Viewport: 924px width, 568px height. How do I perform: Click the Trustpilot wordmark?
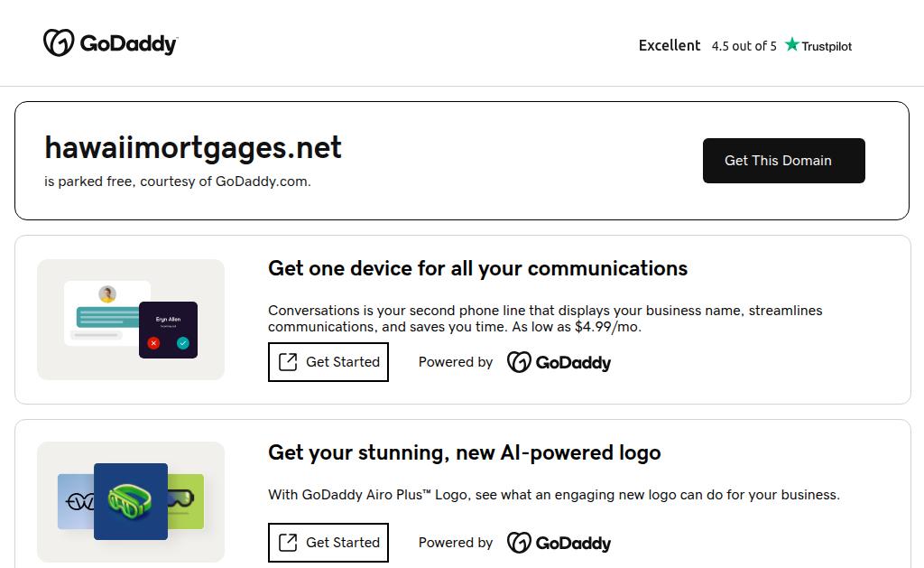coord(827,46)
